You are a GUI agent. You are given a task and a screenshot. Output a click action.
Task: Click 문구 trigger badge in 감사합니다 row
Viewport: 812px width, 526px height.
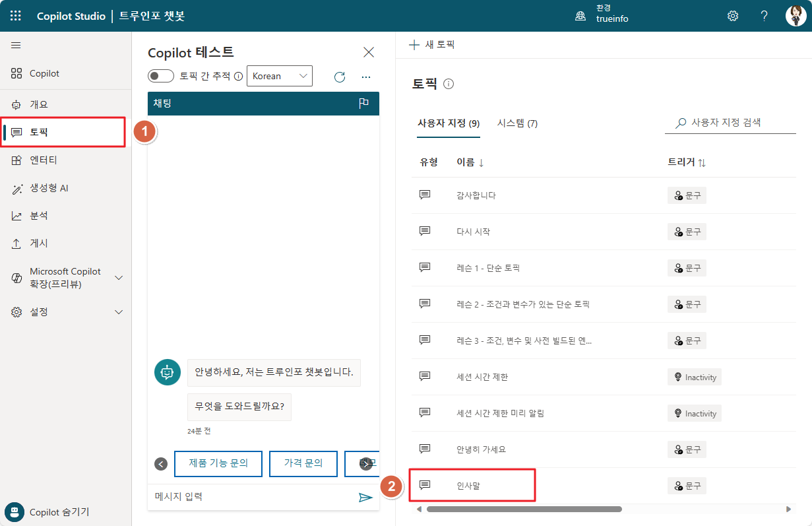coord(687,195)
